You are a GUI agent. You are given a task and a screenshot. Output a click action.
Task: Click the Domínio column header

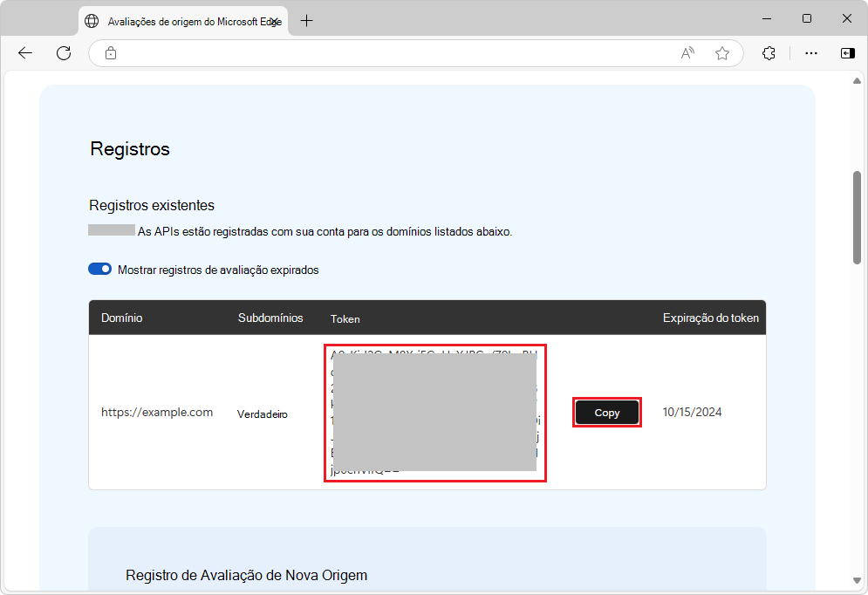[121, 318]
